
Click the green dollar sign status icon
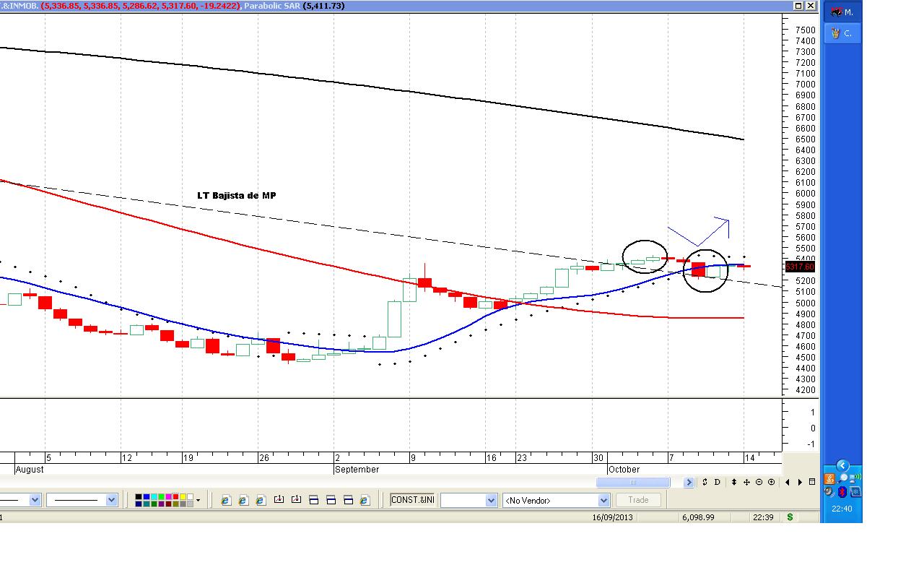[790, 517]
